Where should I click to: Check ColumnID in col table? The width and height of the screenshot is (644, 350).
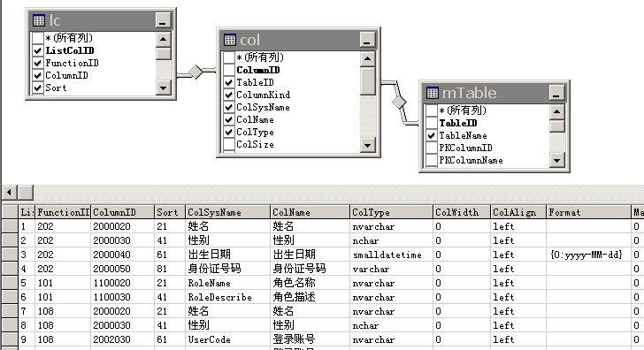pyautogui.click(x=229, y=70)
